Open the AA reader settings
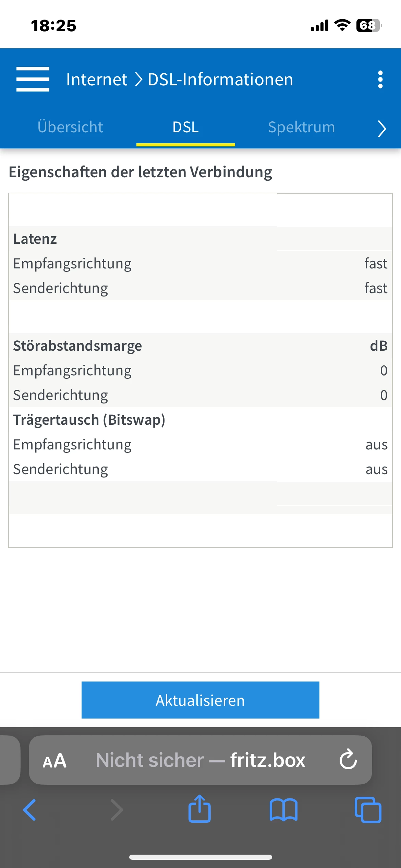This screenshot has height=868, width=401. coord(54,760)
